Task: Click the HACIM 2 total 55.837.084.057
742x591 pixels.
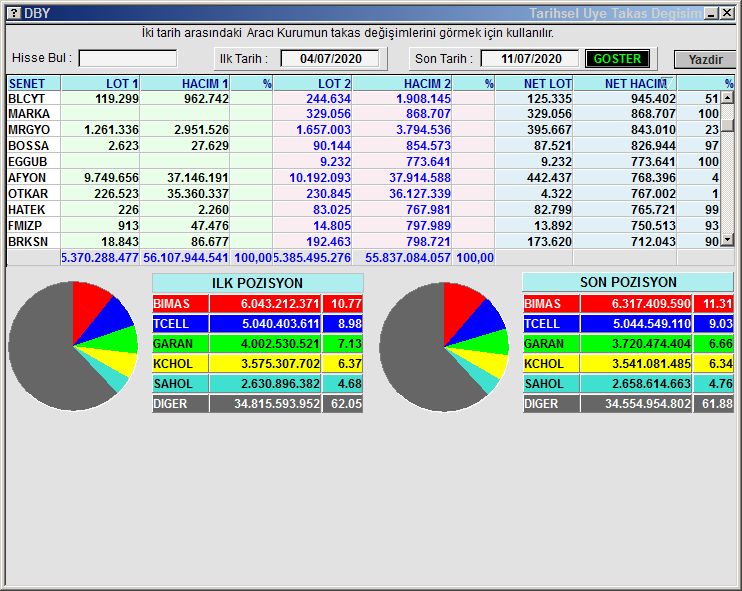Action: 407,258
